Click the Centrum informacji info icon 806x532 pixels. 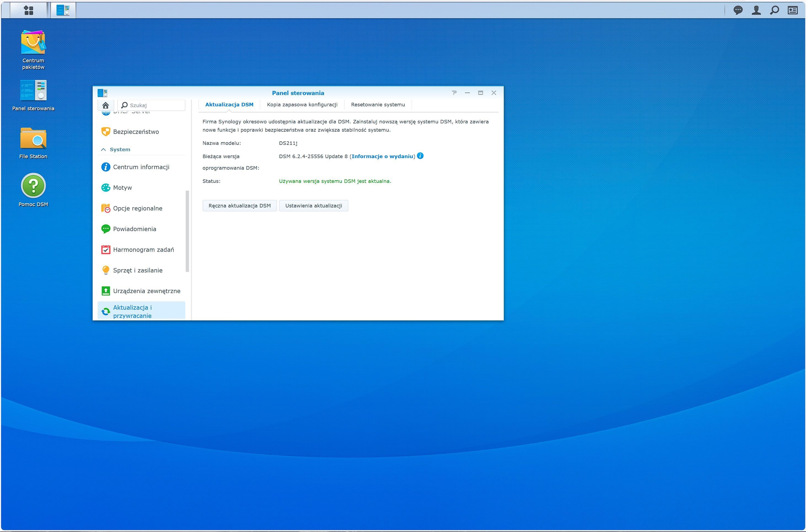tap(106, 167)
